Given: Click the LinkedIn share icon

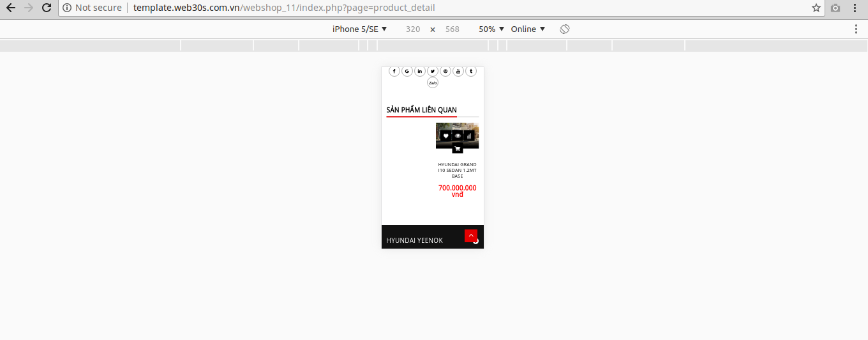Looking at the screenshot, I should 420,71.
